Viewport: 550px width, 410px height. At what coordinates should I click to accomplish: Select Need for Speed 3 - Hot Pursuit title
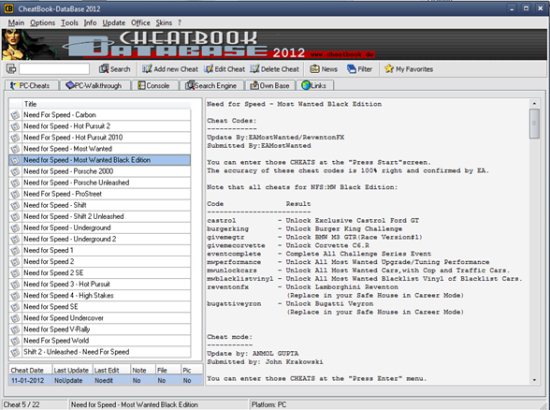pos(67,284)
